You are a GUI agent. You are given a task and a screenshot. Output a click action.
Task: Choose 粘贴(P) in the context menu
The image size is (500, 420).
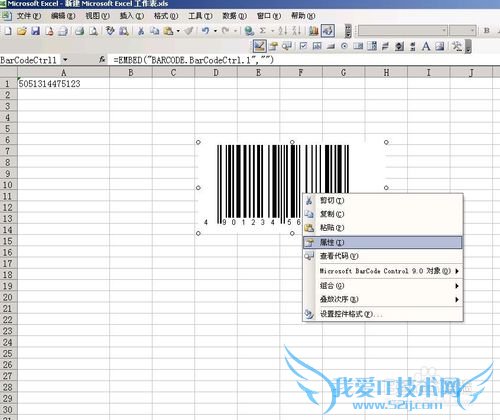pos(383,228)
